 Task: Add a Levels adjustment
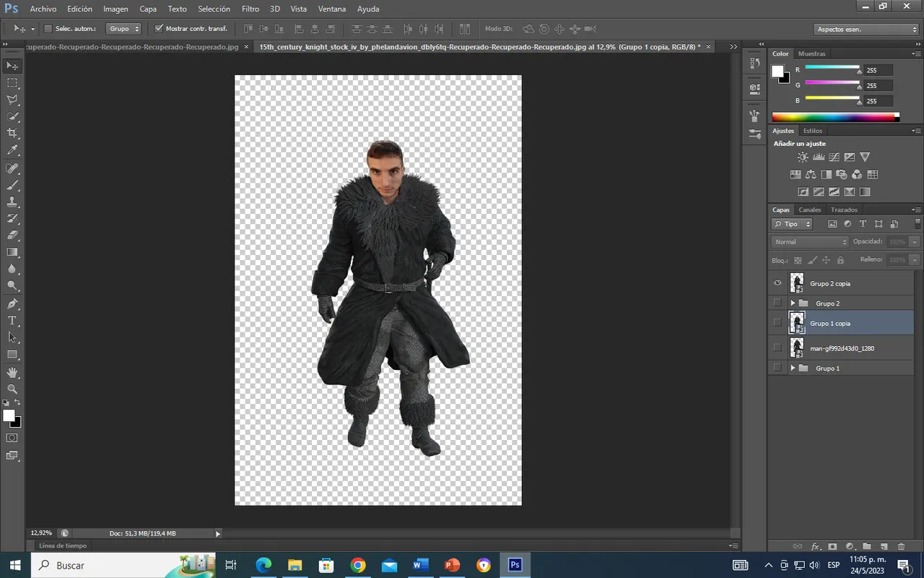[819, 157]
